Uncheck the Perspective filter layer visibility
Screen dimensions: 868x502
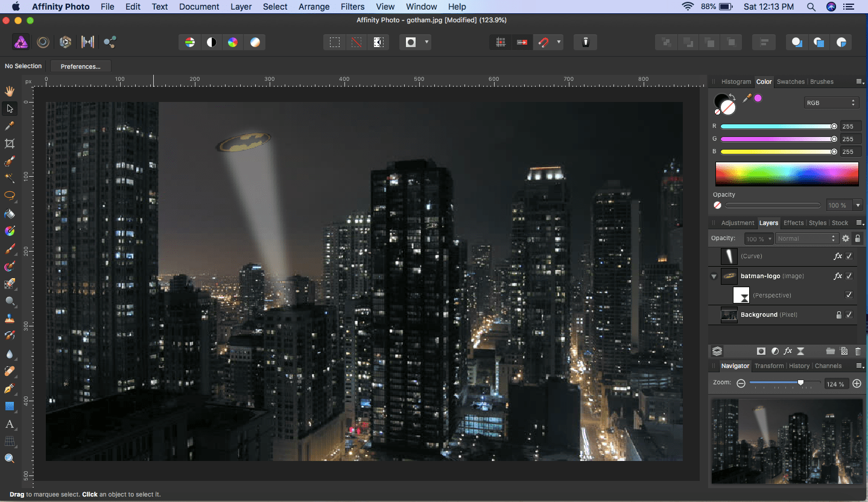pyautogui.click(x=849, y=295)
